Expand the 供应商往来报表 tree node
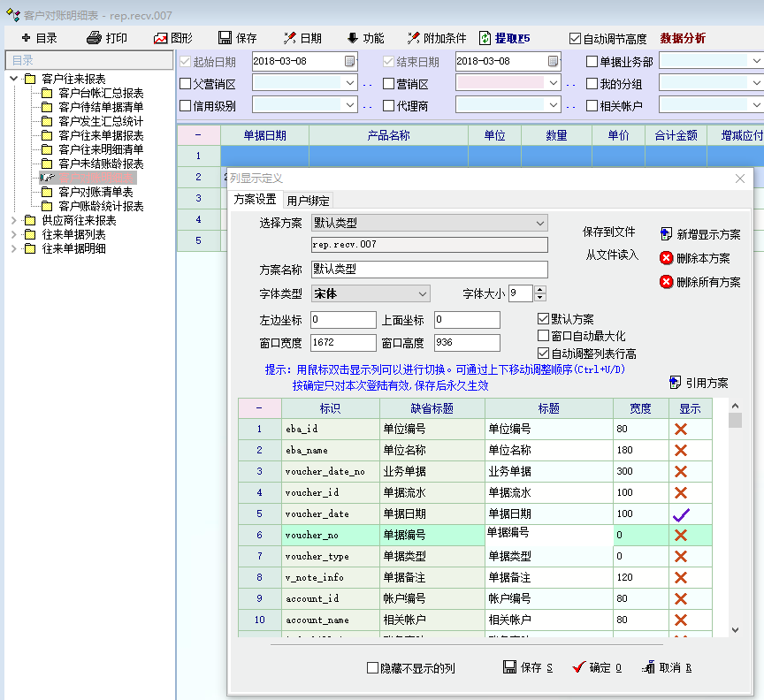 click(14, 220)
